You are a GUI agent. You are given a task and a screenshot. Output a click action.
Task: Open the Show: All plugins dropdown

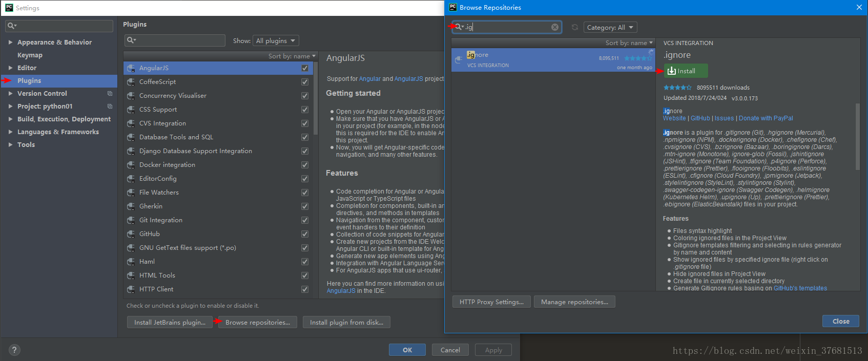click(276, 40)
